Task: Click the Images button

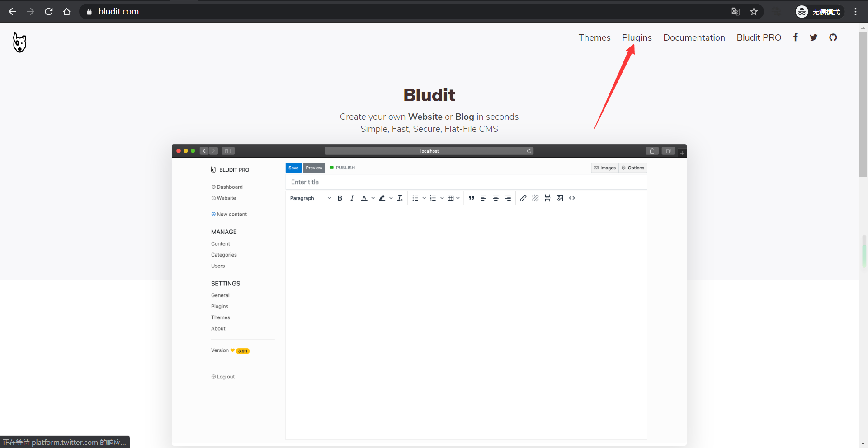Action: (x=605, y=168)
